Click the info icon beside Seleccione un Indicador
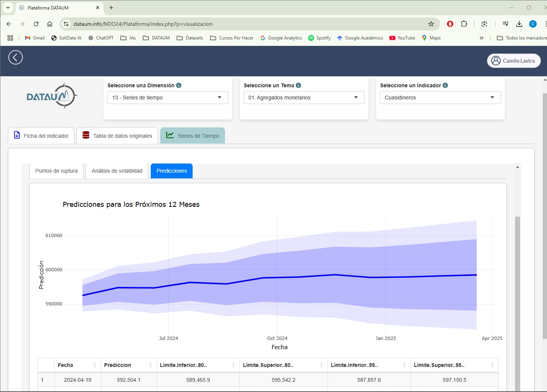The image size is (547, 392). point(445,85)
